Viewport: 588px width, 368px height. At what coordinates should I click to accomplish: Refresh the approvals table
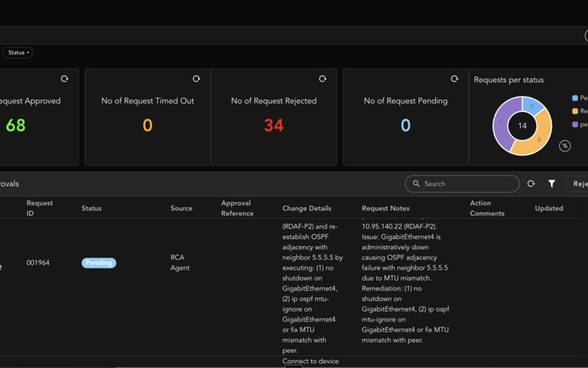coord(531,184)
